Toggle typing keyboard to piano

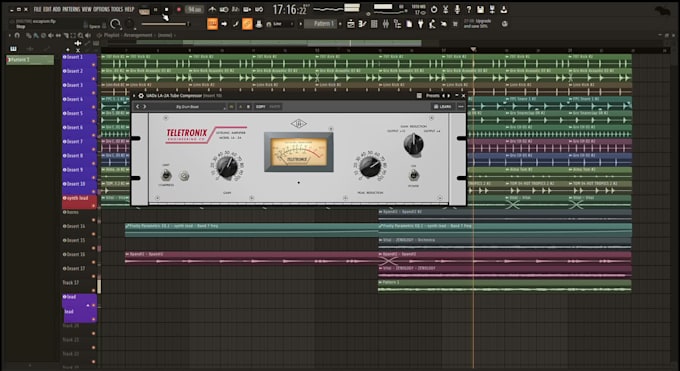[x=212, y=24]
